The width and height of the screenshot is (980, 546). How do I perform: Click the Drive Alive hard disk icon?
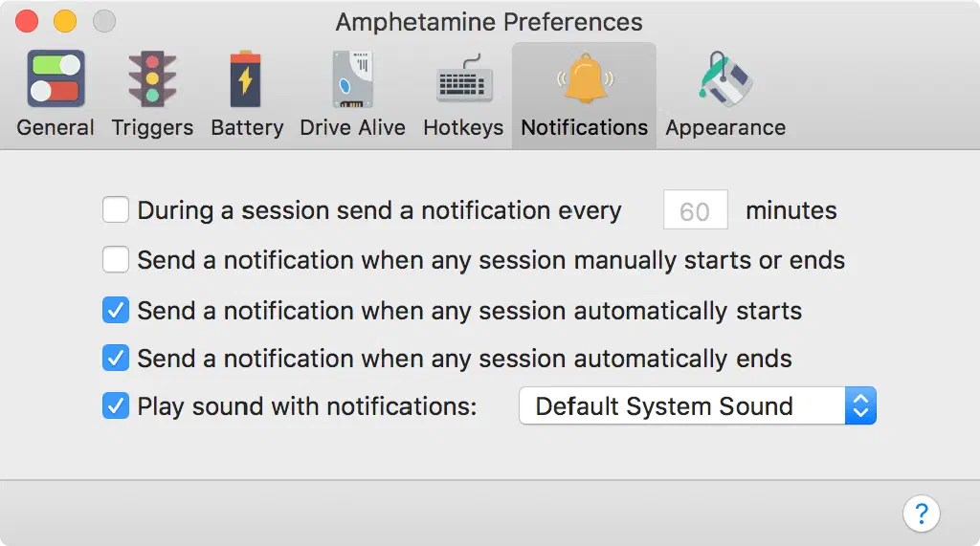click(x=352, y=79)
